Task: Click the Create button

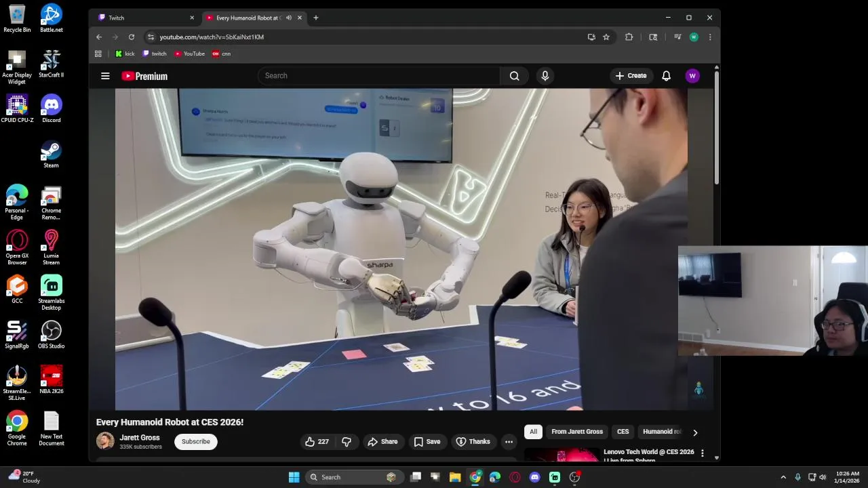Action: point(631,76)
